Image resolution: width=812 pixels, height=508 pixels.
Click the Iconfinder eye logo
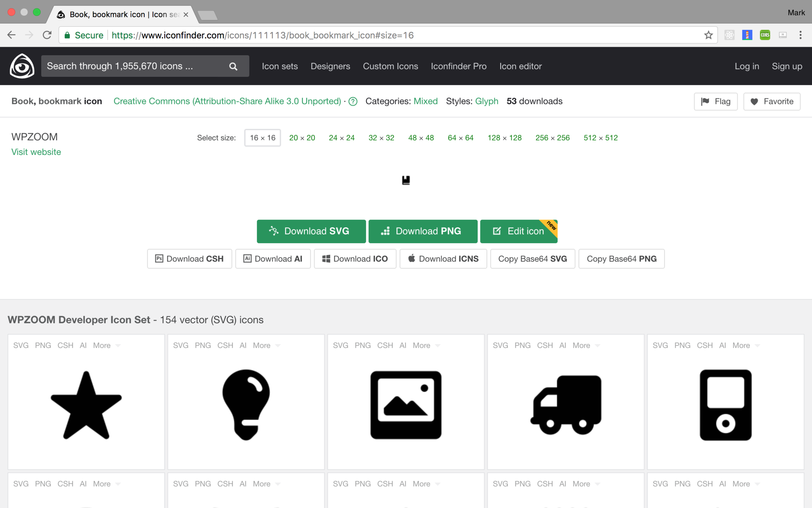click(x=22, y=66)
